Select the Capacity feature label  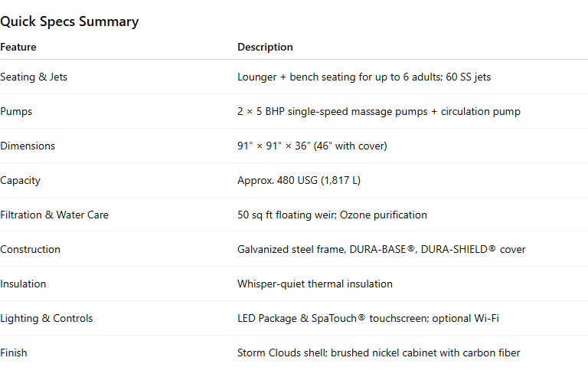(20, 181)
